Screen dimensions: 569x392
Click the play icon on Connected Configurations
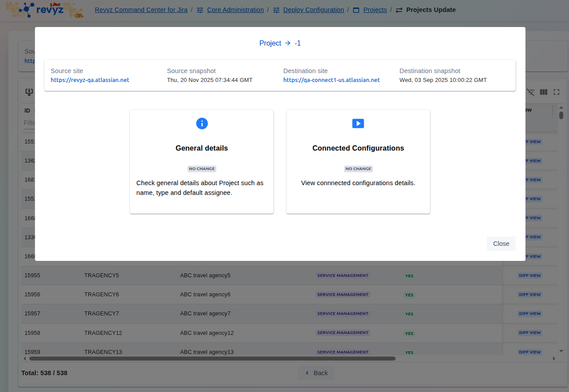[358, 124]
